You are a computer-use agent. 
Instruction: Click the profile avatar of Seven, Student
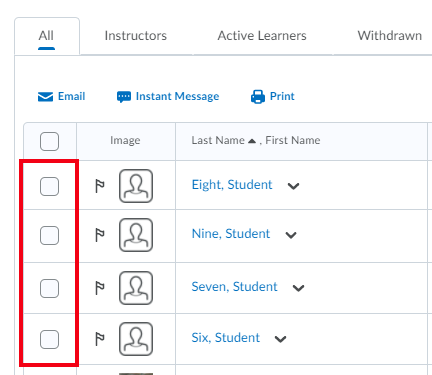(136, 288)
